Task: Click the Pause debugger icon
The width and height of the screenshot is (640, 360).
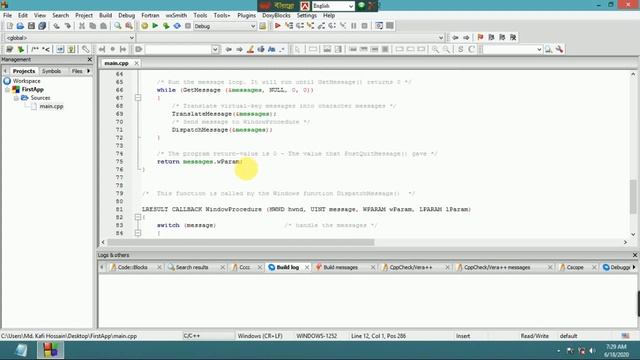Action: (x=354, y=26)
